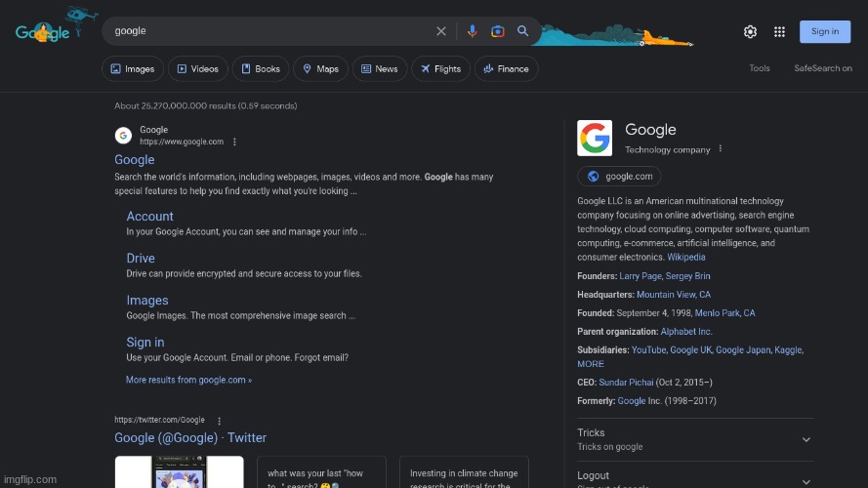Viewport: 868px width, 488px height.
Task: Open the SafeSearch on dropdown
Action: pos(822,68)
